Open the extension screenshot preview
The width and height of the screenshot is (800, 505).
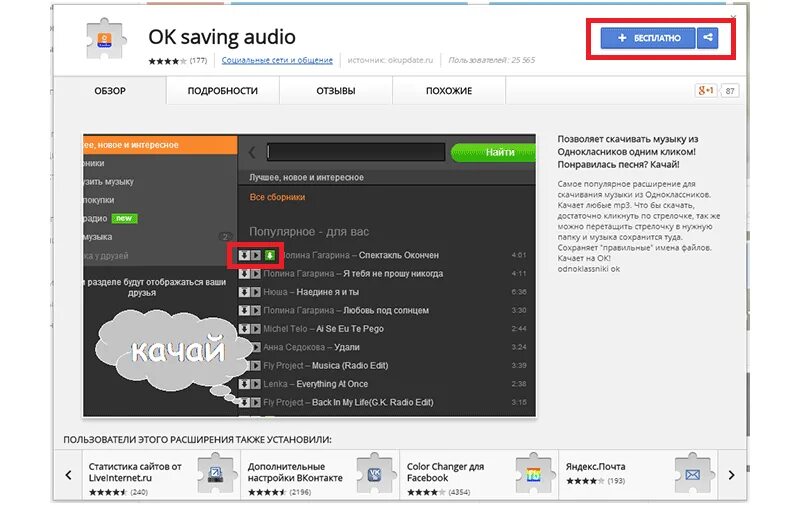[309, 275]
